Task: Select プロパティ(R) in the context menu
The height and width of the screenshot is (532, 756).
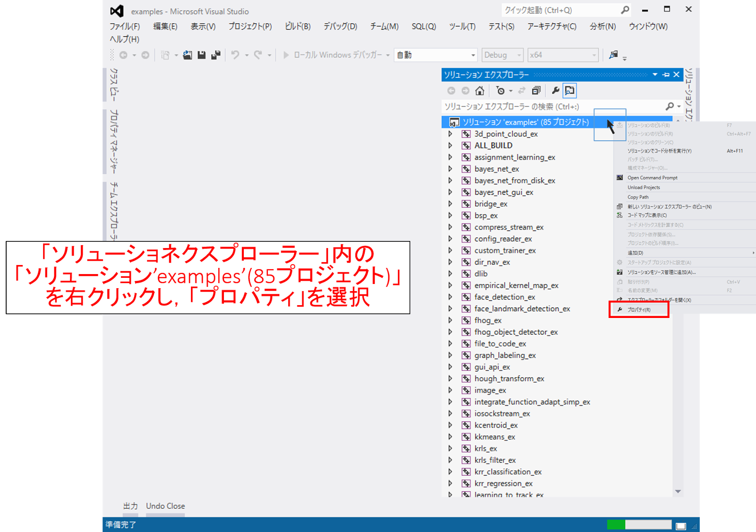Action: 639,310
